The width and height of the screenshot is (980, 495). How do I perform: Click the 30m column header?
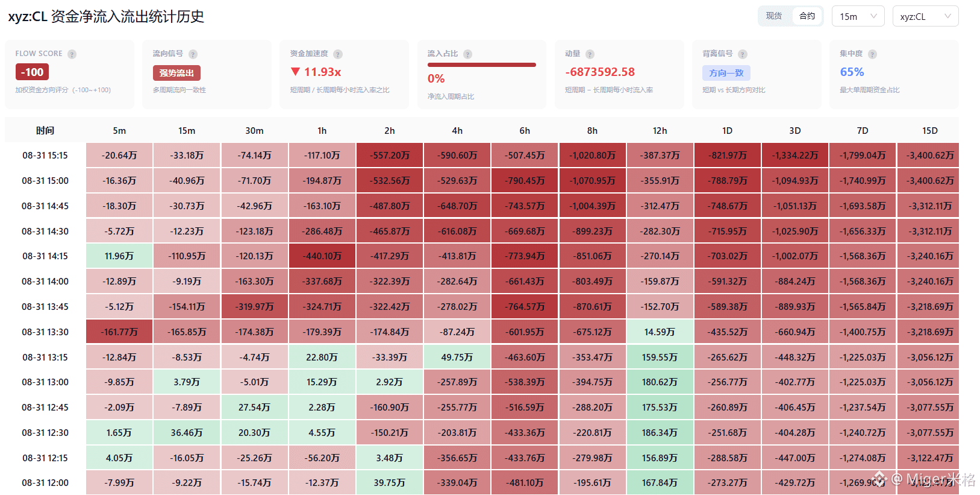coord(254,130)
